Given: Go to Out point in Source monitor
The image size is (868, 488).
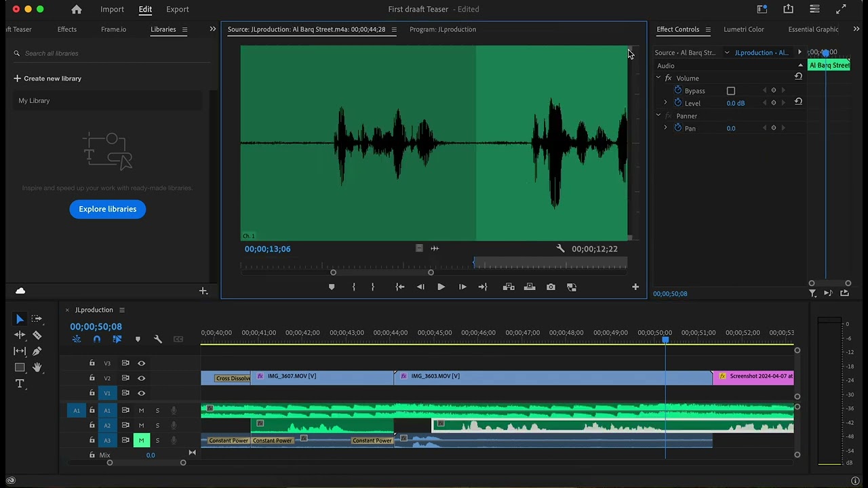Looking at the screenshot, I should [483, 287].
